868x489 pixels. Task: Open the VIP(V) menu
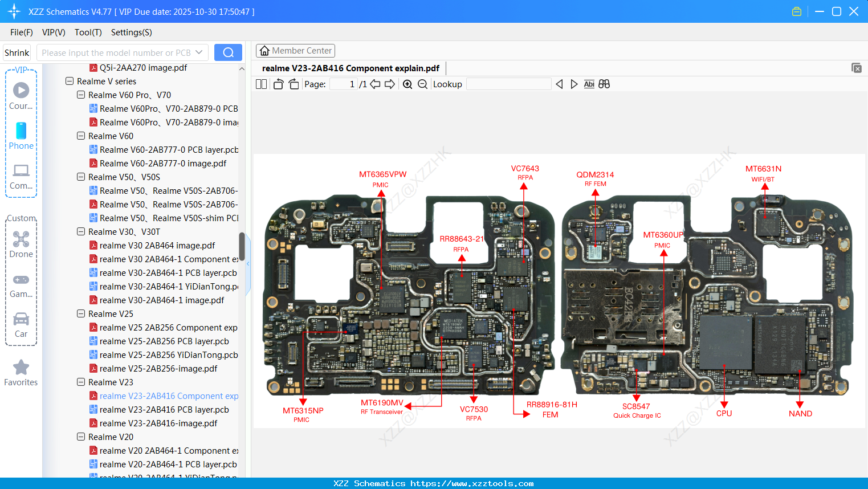click(x=54, y=32)
